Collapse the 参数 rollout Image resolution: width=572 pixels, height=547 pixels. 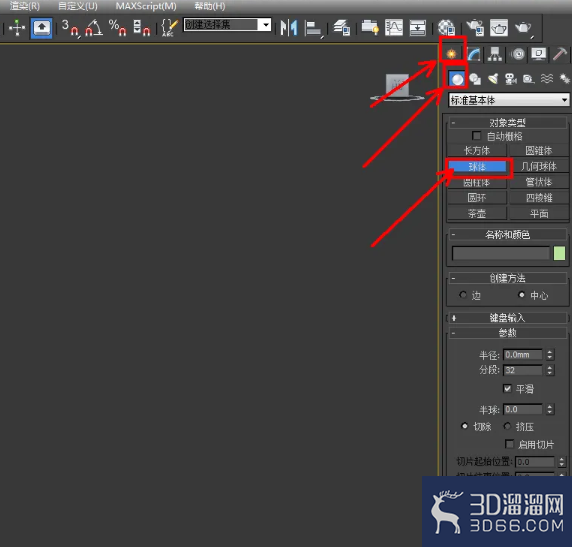[x=507, y=332]
